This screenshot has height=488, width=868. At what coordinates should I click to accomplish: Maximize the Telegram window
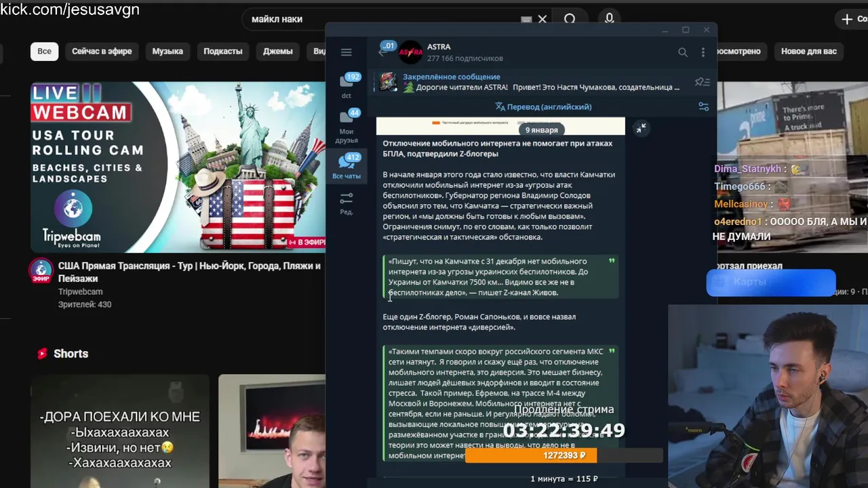pos(686,30)
